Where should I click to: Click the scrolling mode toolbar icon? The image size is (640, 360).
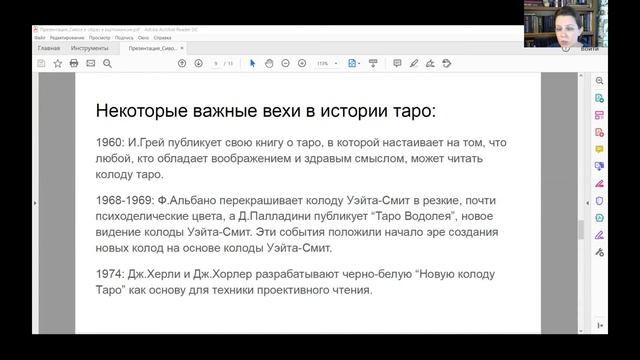373,63
